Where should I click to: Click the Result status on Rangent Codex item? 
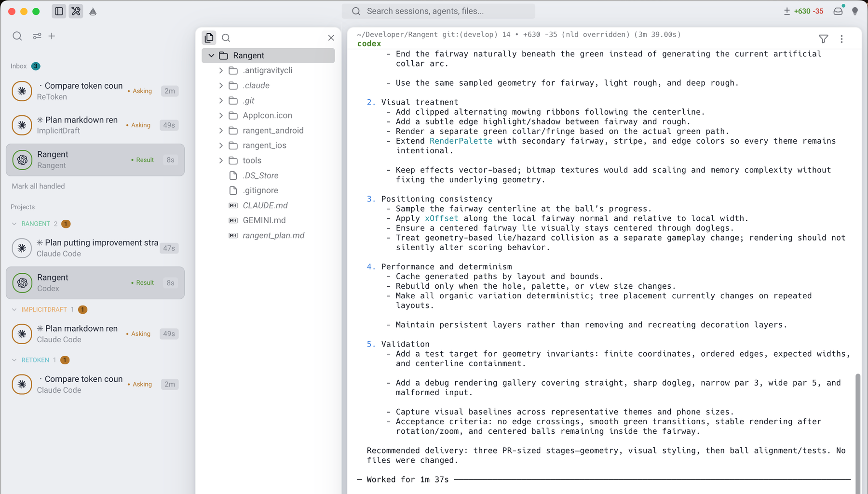pos(143,283)
